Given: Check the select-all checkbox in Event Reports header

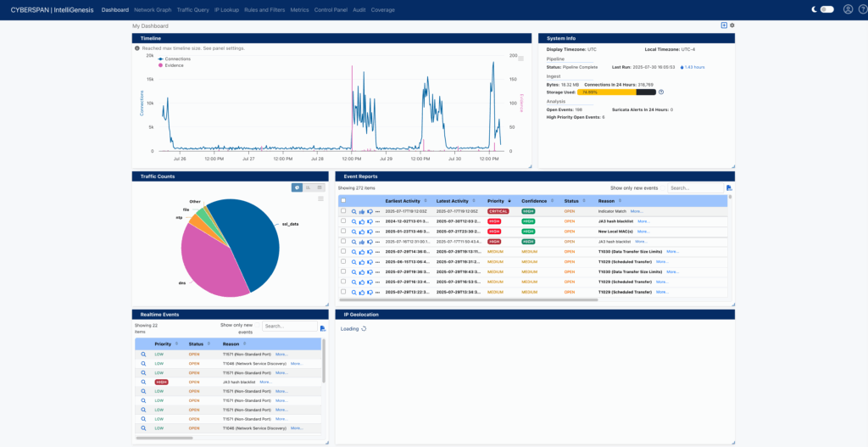Looking at the screenshot, I should (343, 200).
